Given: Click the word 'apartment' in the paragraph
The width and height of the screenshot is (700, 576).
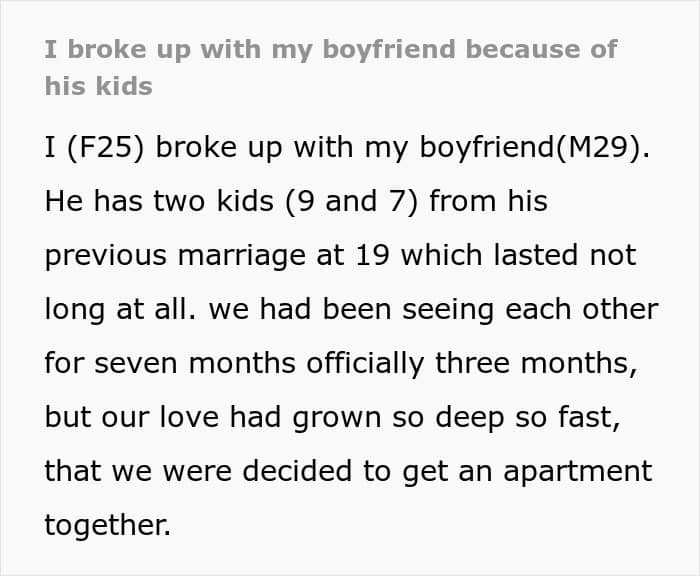Looking at the screenshot, I should (578, 472).
